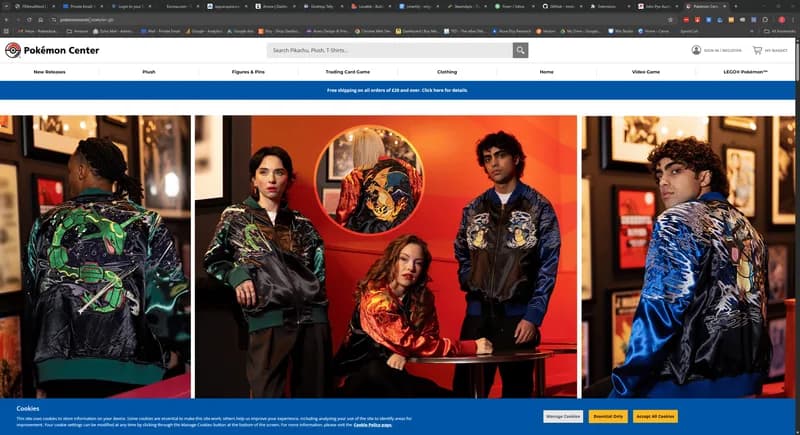The width and height of the screenshot is (800, 435).
Task: Open a new browser tab with plus
Action: (735, 6)
